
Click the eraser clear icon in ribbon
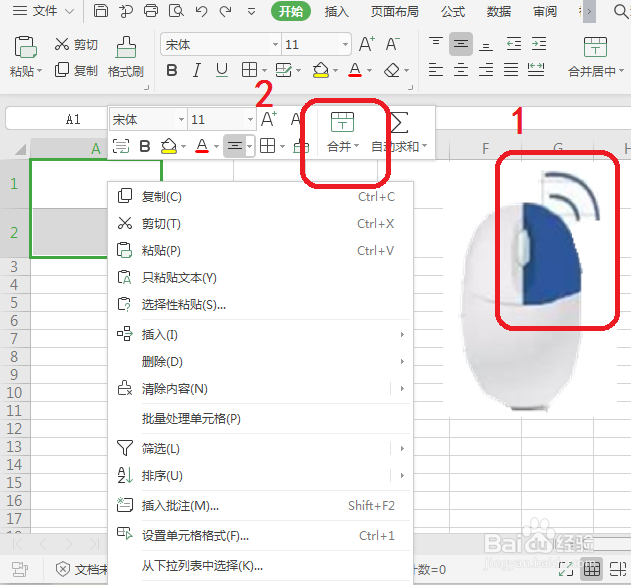tap(392, 70)
